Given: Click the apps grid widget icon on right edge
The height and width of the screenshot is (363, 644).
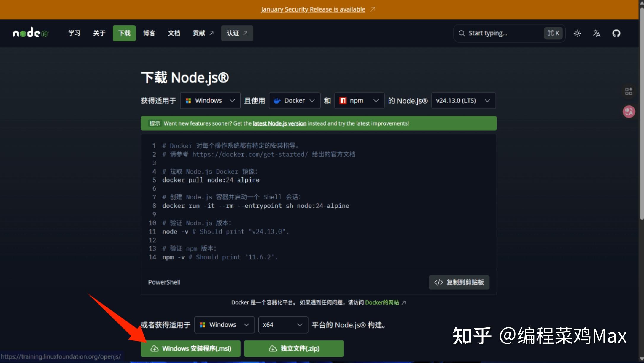Looking at the screenshot, I should pos(629,91).
